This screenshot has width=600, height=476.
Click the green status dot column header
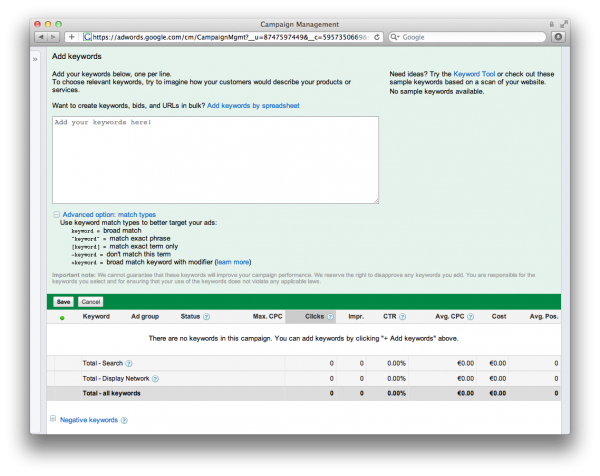(62, 318)
